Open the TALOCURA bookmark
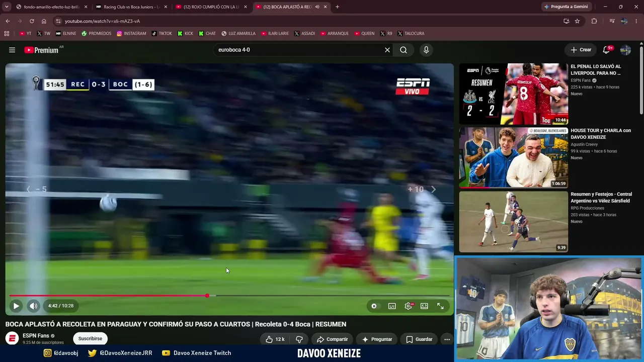Viewport: 644px width, 362px height. [411, 34]
